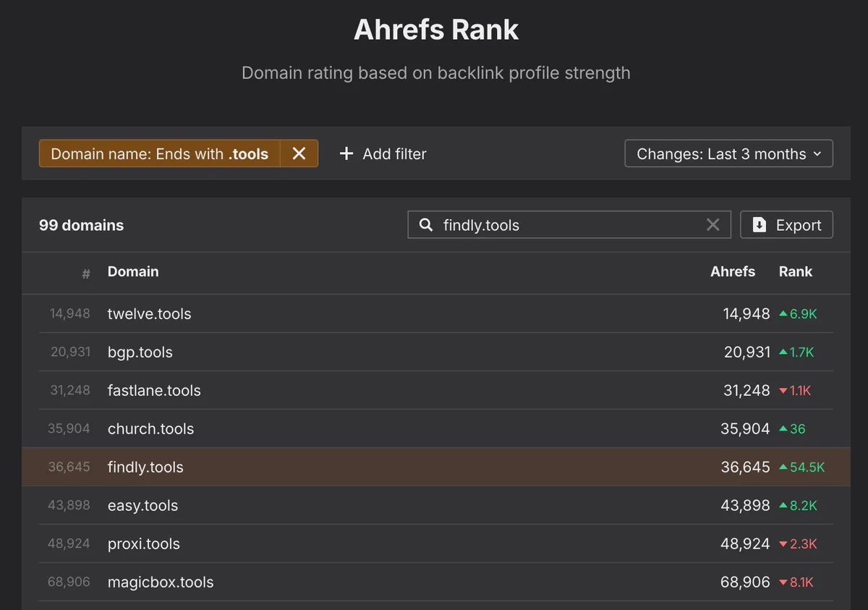Click the 1.1K rank drop for fastlane.tools
Screen dimensions: 868x610
tap(795, 391)
